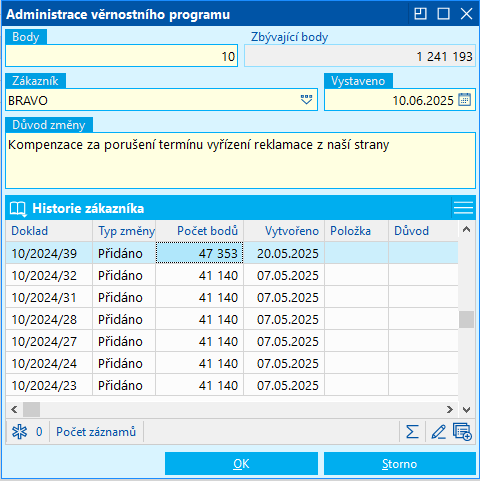Select row with document 10/2024/23

[x=232, y=385]
